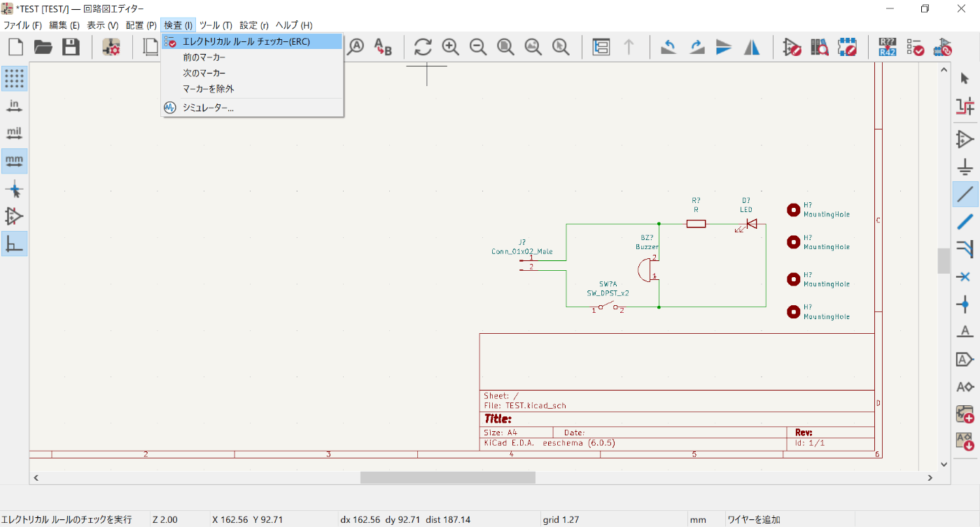980x527 pixels.
Task: Select the Add Wire tool
Action: (x=965, y=194)
